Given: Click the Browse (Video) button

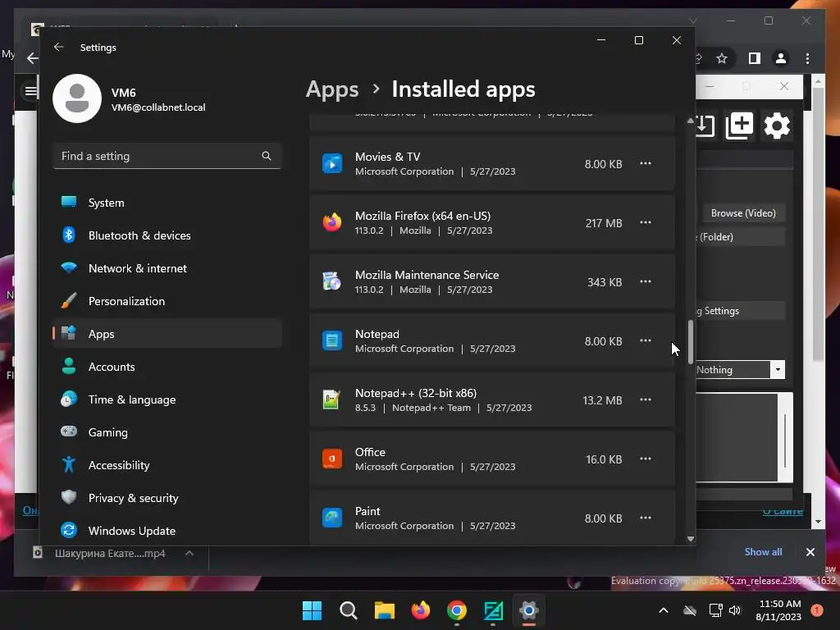Looking at the screenshot, I should [743, 213].
